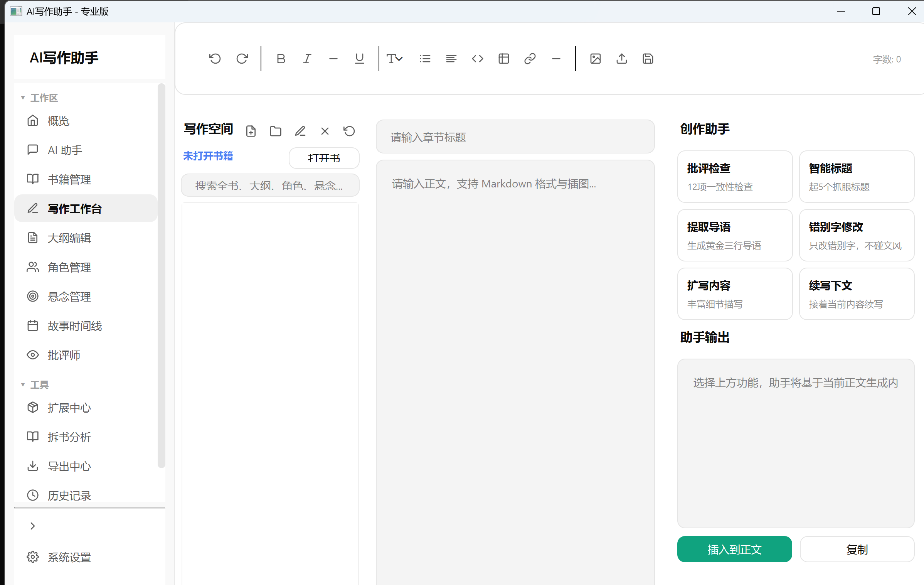Image resolution: width=924 pixels, height=585 pixels.
Task: Open 大纲编辑
Action: click(x=86, y=238)
